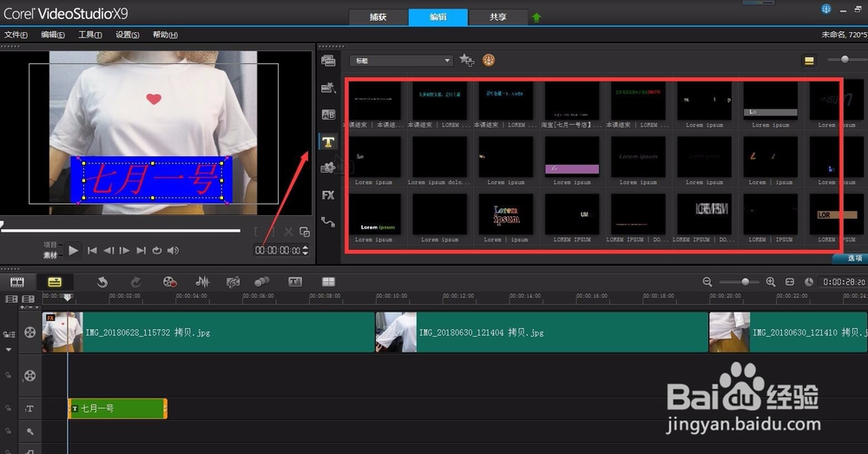Switch to the 捕获 tab

point(378,17)
